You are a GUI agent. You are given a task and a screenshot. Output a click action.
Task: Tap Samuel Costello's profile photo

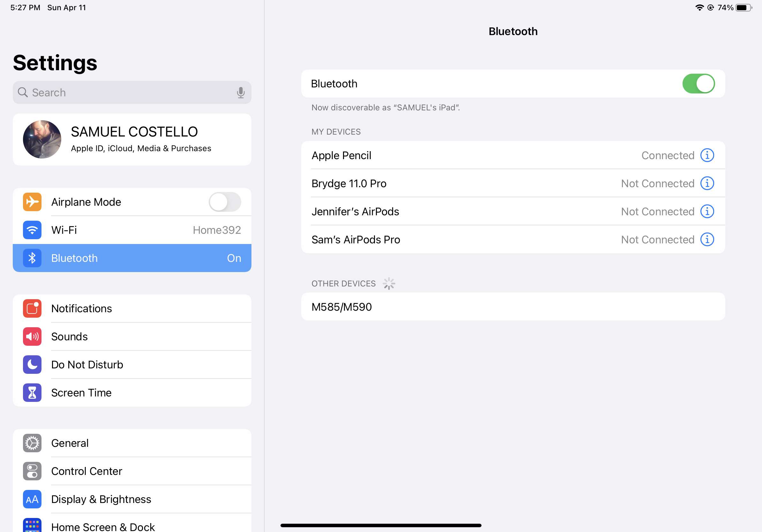click(x=42, y=139)
